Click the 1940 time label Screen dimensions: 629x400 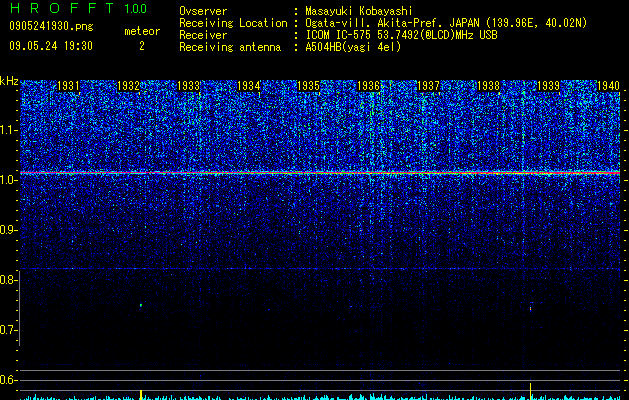[609, 86]
